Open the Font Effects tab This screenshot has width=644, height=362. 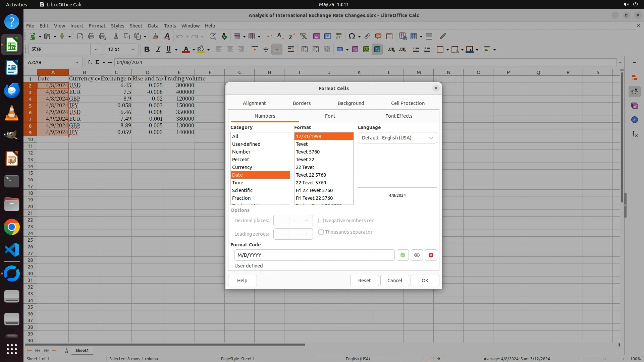tap(398, 116)
